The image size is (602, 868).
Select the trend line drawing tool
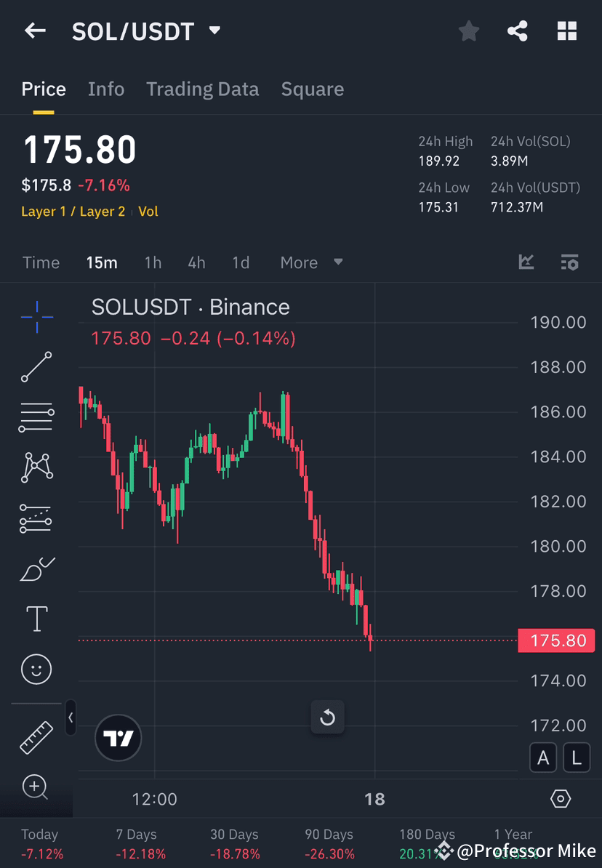click(36, 367)
